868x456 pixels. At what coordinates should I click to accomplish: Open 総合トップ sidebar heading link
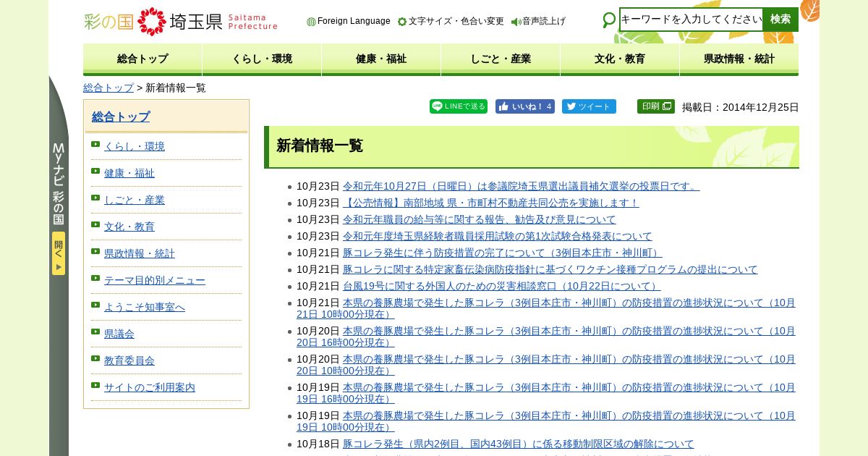121,117
